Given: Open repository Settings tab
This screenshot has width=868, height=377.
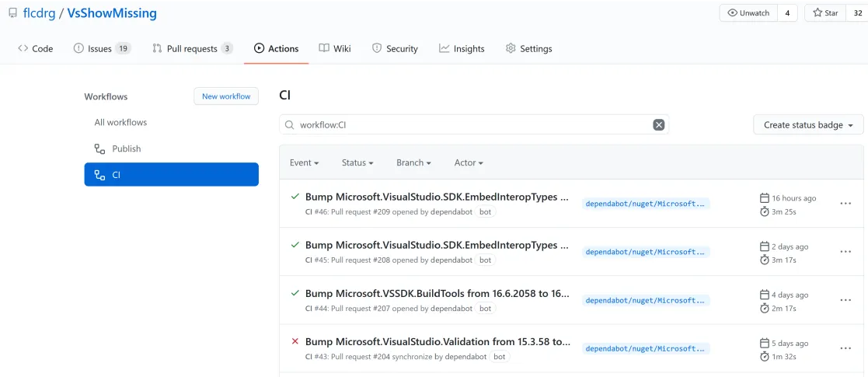Looking at the screenshot, I should click(x=528, y=49).
